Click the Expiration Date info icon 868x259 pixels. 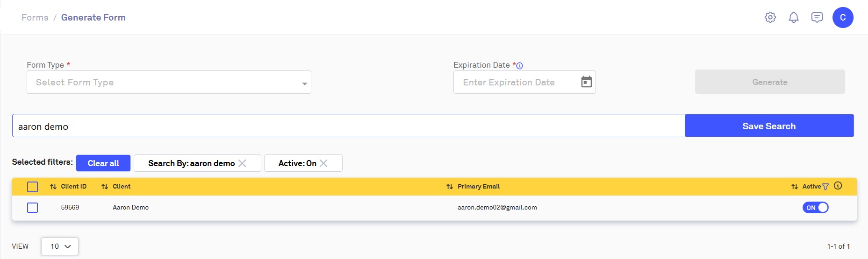tap(520, 66)
